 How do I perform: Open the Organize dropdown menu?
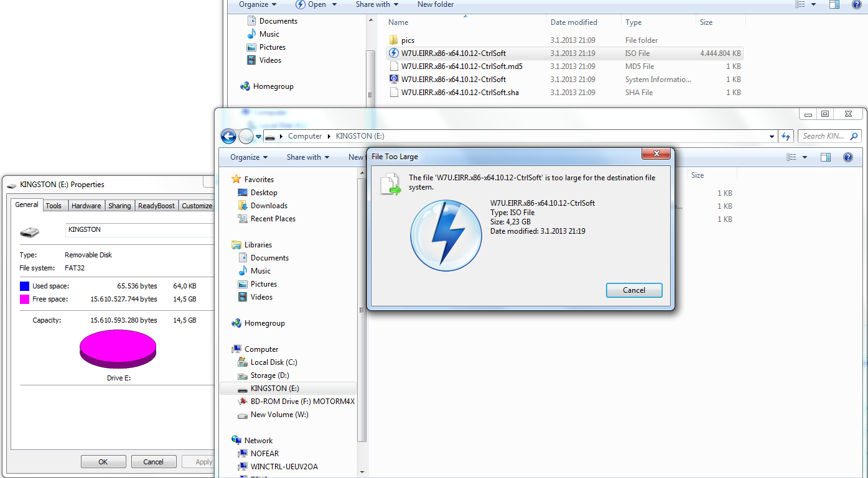249,157
